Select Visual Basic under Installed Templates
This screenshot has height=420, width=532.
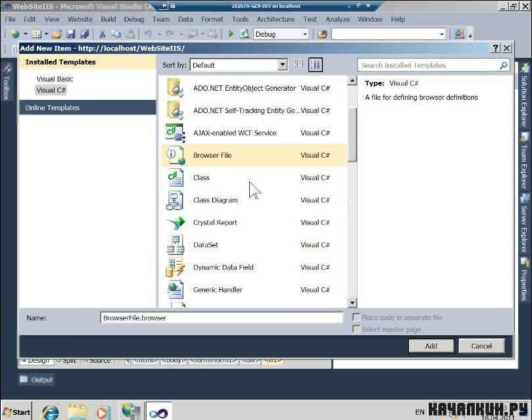(55, 79)
